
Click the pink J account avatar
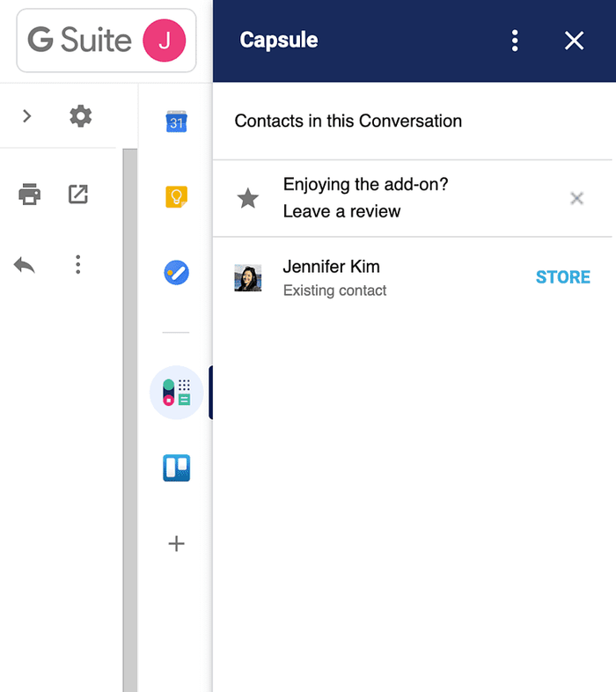click(x=165, y=40)
